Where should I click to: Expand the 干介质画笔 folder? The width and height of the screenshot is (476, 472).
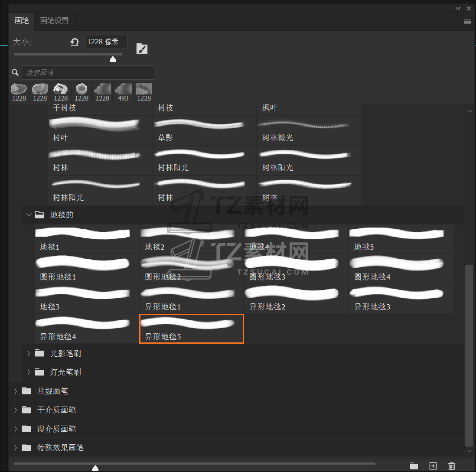pyautogui.click(x=16, y=410)
